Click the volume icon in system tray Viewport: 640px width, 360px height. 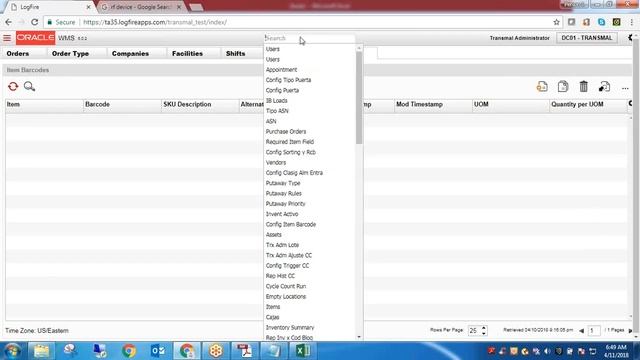pos(547,351)
